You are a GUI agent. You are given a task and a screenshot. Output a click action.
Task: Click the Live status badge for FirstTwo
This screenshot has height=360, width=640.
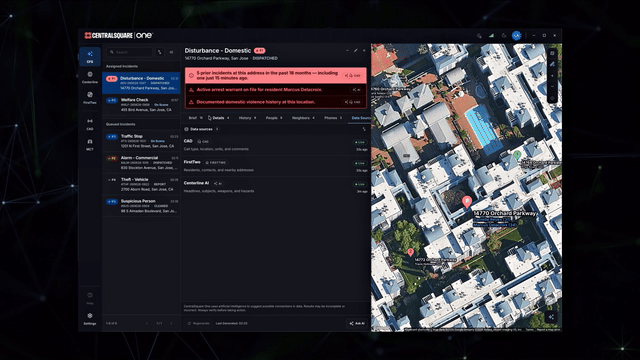point(360,163)
